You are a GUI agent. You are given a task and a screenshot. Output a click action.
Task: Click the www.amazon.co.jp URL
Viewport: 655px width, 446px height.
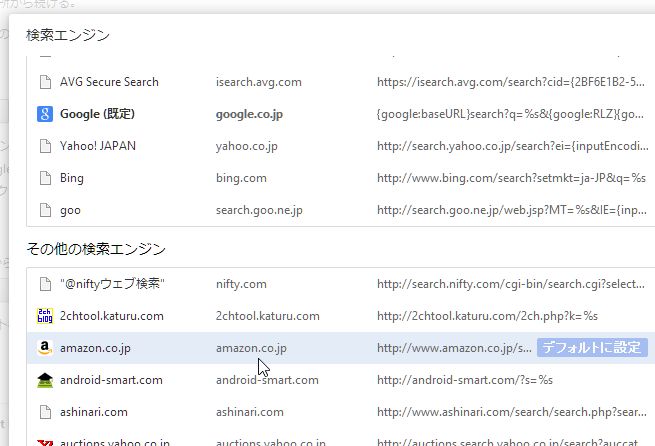click(x=454, y=348)
